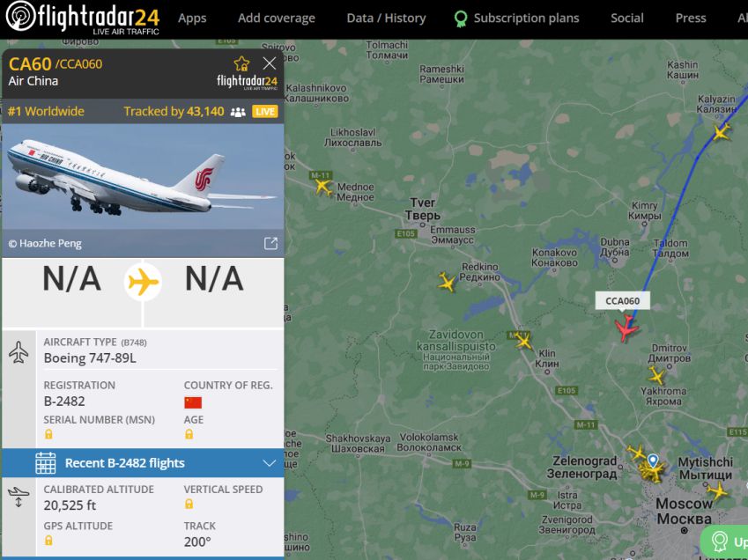This screenshot has width=748, height=560.
Task: Click the Flightradar24 logo in header
Action: click(83, 18)
